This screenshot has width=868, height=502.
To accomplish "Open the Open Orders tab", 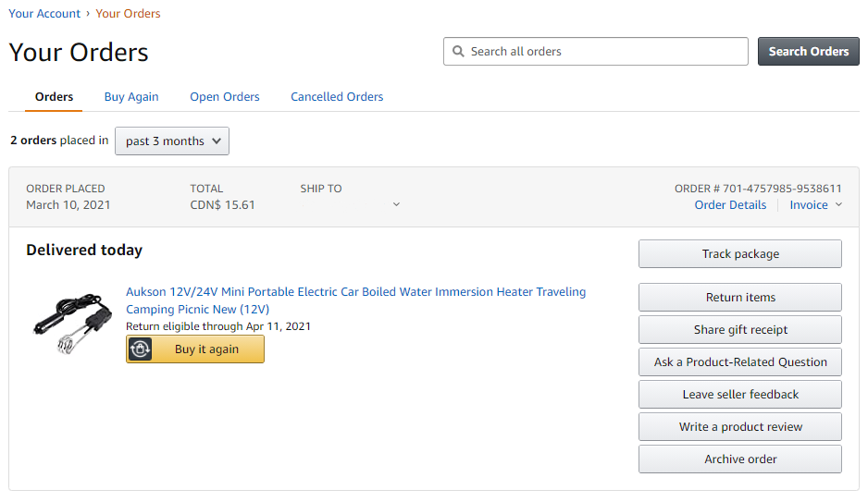I will coord(225,97).
